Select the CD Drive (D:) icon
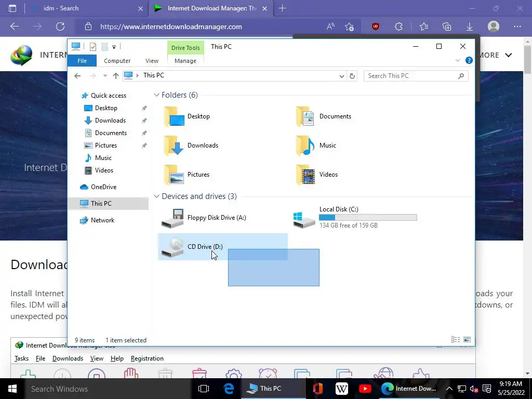The width and height of the screenshot is (532, 399). [x=172, y=247]
